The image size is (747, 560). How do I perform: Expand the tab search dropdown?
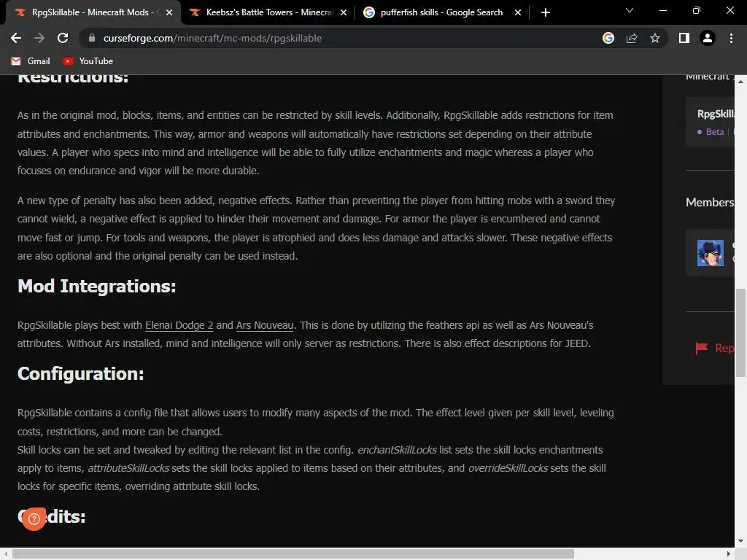coord(630,10)
